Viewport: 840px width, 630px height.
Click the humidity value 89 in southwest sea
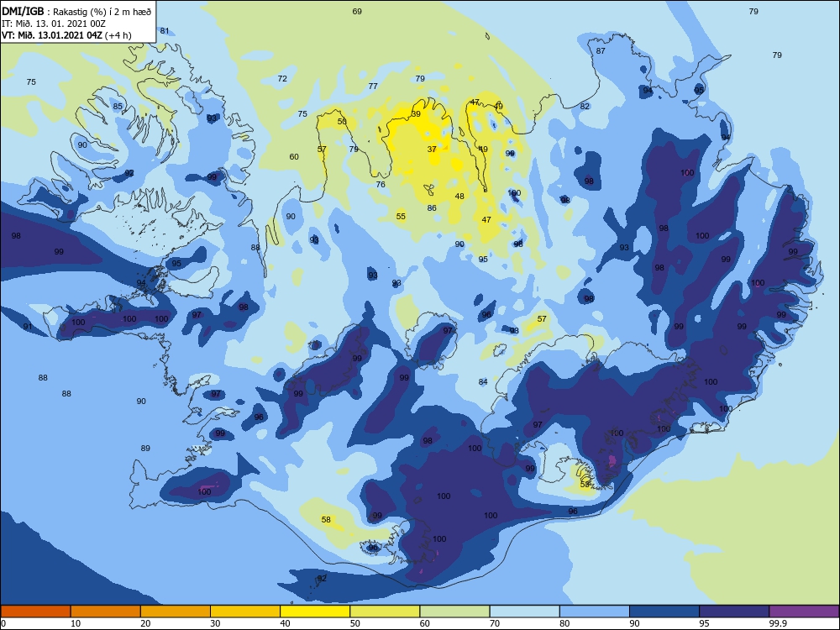click(x=145, y=448)
